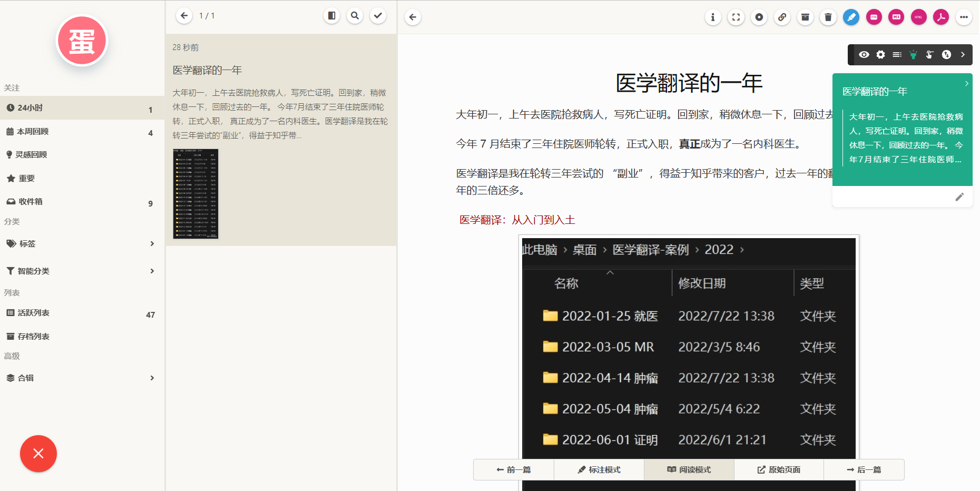Open reading settings with gear icon
This screenshot has width=980, height=491.
point(880,55)
